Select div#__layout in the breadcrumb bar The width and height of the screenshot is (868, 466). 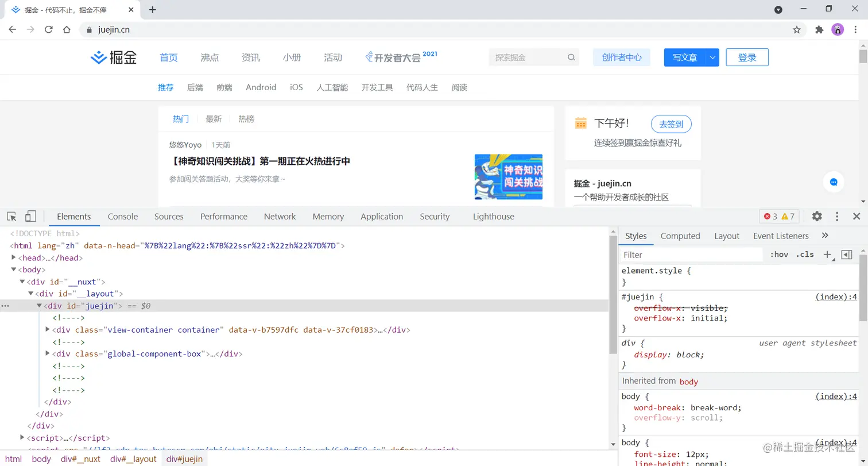click(x=133, y=459)
